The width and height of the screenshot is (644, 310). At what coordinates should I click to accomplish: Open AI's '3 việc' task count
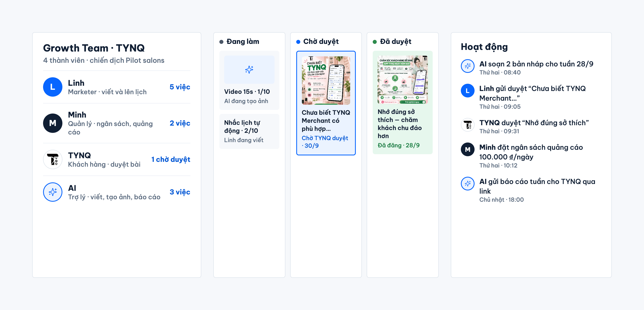click(180, 192)
